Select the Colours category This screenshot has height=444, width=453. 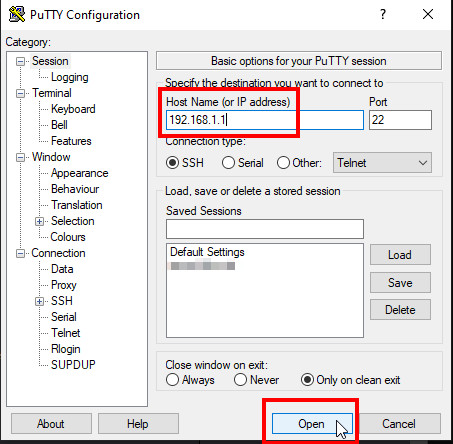click(68, 237)
